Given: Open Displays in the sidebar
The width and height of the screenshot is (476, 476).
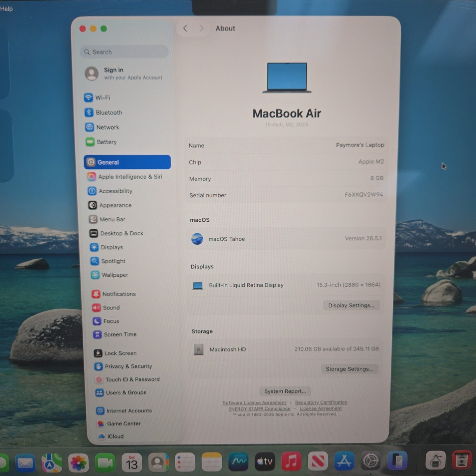Looking at the screenshot, I should click(107, 247).
